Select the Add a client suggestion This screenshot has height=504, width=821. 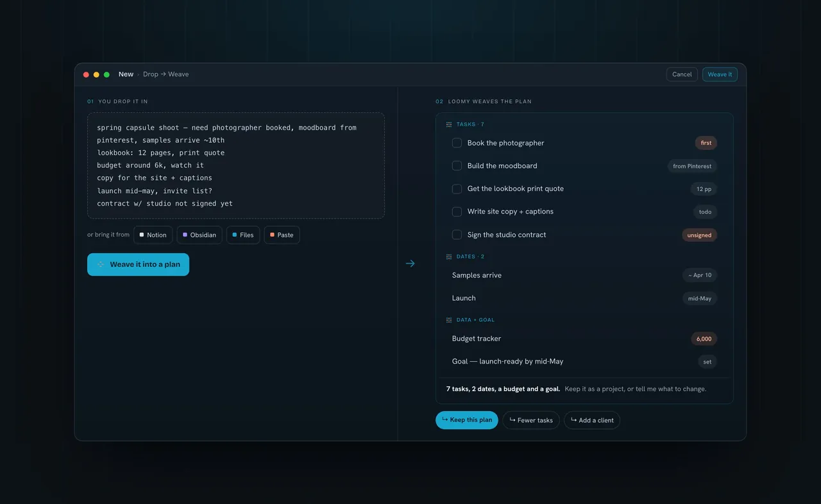point(592,420)
